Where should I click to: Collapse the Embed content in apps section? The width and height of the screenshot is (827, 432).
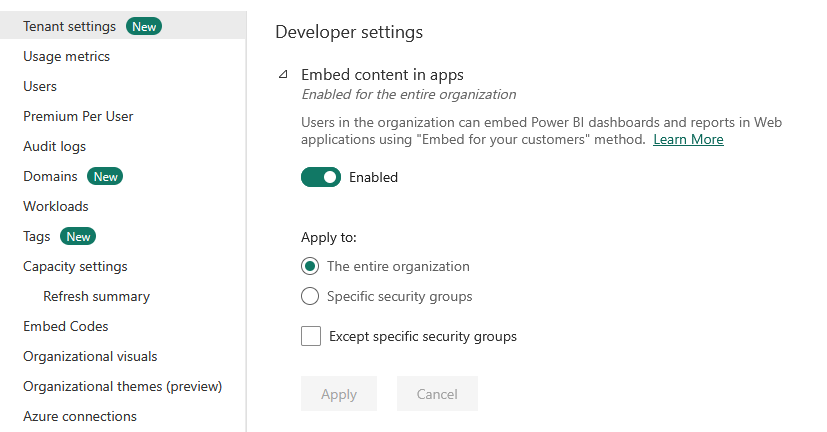pyautogui.click(x=284, y=75)
